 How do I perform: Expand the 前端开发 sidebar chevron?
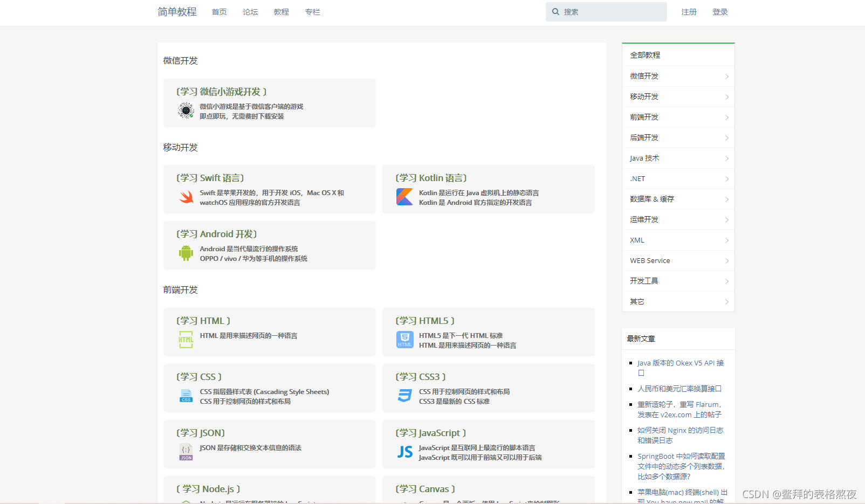pyautogui.click(x=727, y=118)
